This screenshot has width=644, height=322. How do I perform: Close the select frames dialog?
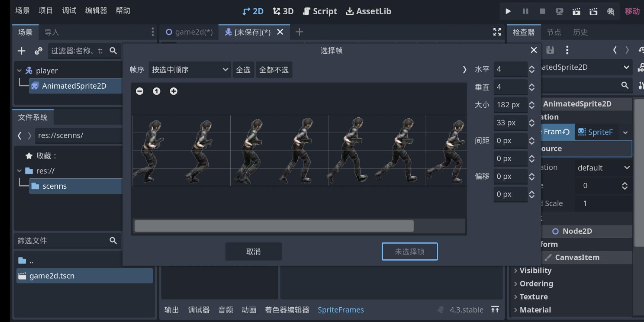pos(534,50)
